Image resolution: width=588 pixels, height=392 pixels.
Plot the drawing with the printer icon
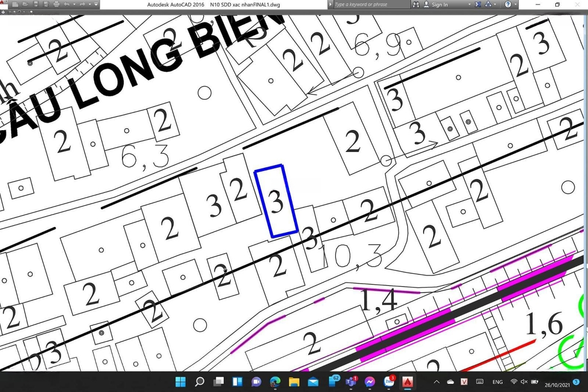pos(56,4)
